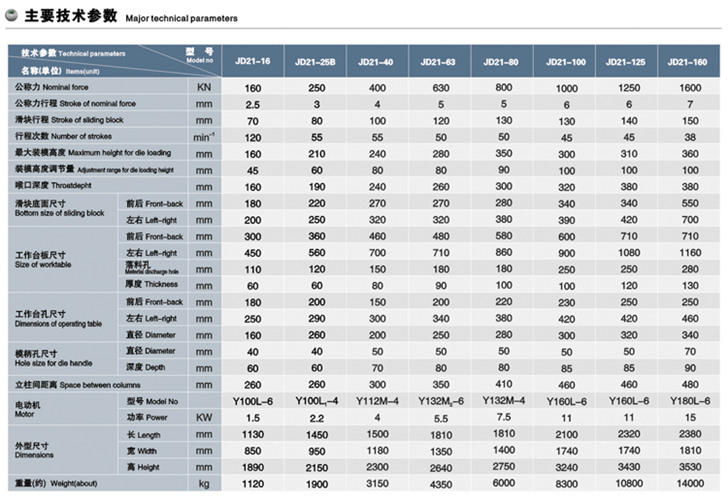Click the 'min⁻¹' unit cell

coord(204,137)
